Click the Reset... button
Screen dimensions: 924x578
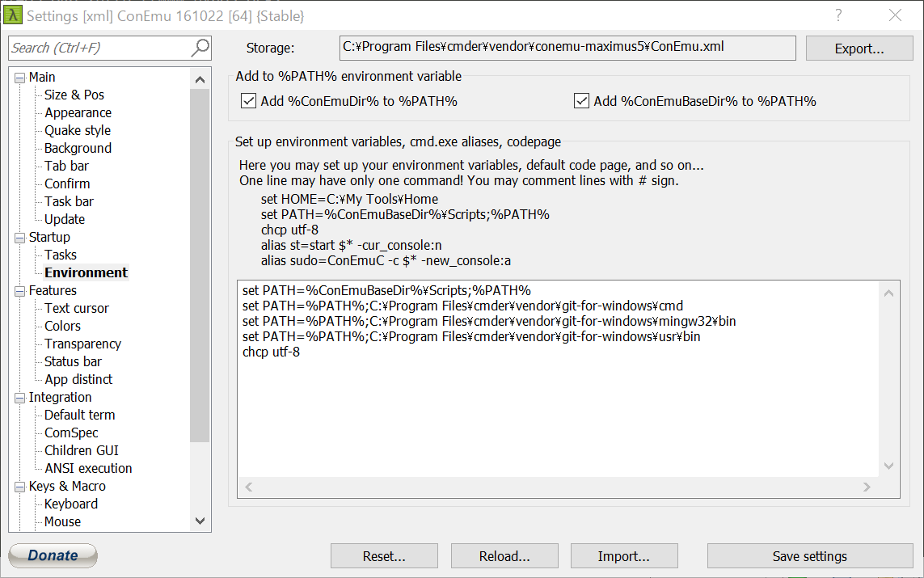pyautogui.click(x=384, y=556)
